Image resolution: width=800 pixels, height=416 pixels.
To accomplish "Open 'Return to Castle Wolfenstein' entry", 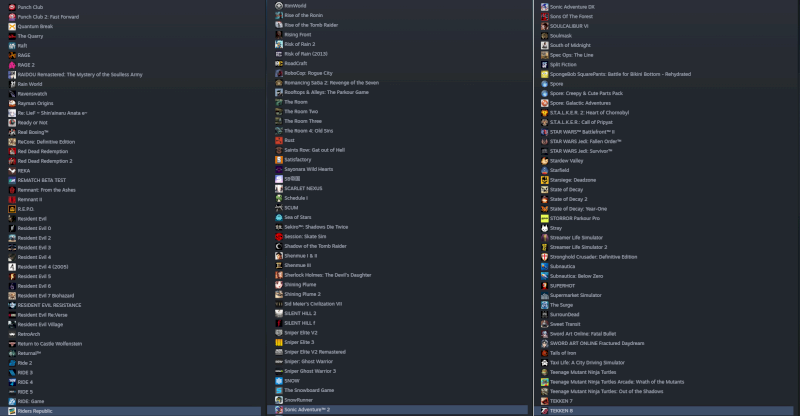I will (49, 344).
